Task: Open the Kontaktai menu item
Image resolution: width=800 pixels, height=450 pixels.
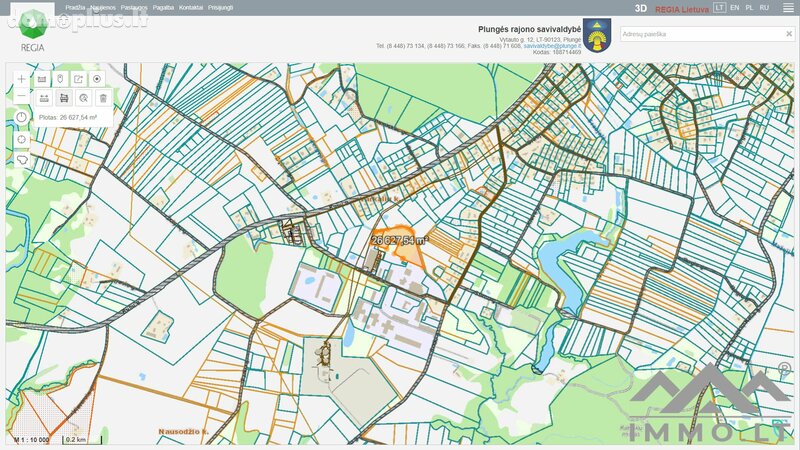Action: coord(191,8)
